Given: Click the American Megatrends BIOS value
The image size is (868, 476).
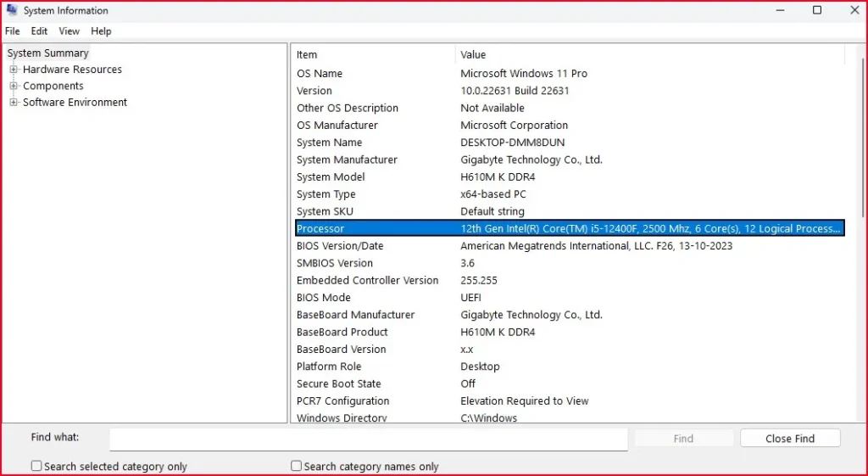Looking at the screenshot, I should [596, 246].
